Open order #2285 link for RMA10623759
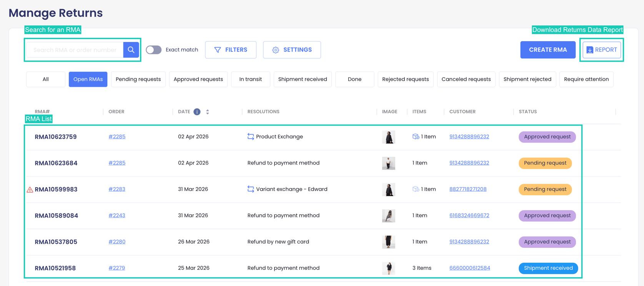 (x=117, y=136)
